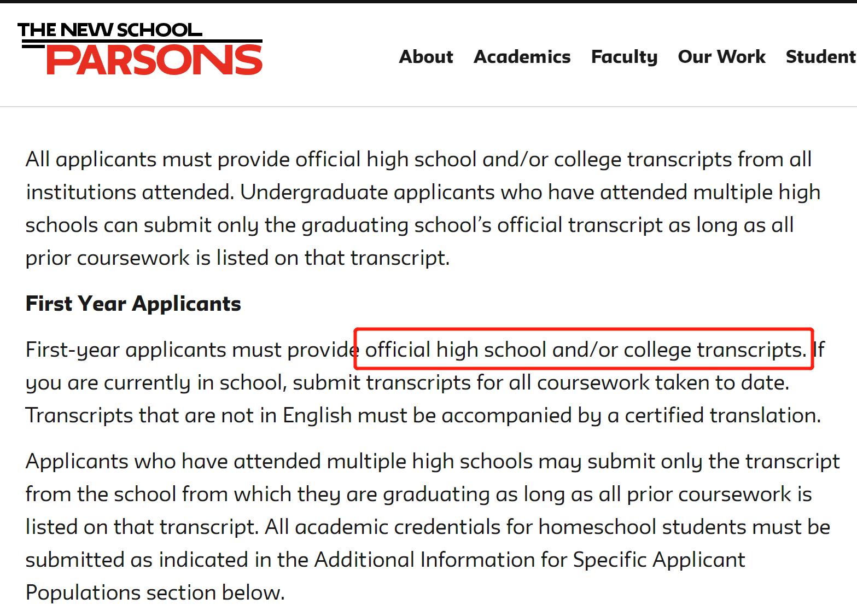
Task: Open the About menu
Action: [x=426, y=57]
